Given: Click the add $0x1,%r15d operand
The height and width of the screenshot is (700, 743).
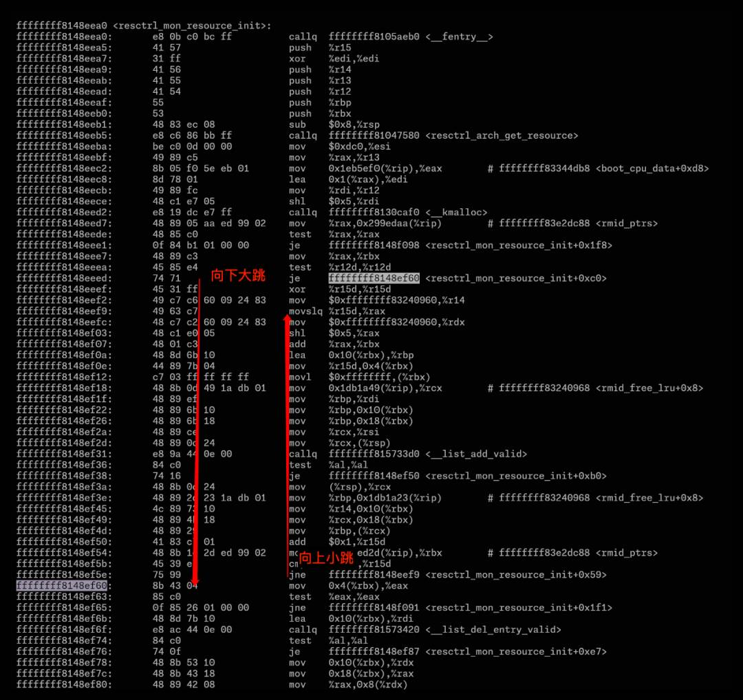Looking at the screenshot, I should (x=357, y=541).
